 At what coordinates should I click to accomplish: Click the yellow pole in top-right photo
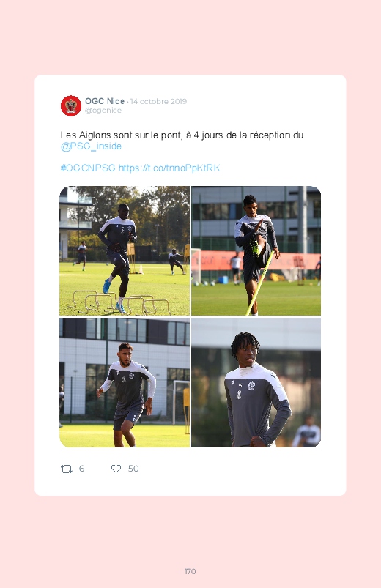(x=260, y=283)
